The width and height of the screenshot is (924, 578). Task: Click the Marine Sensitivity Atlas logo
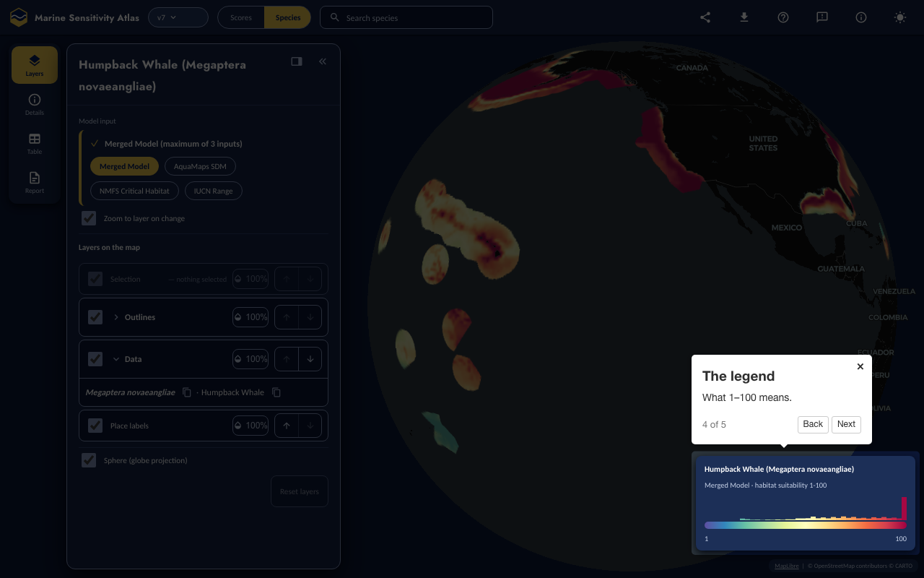pyautogui.click(x=19, y=17)
